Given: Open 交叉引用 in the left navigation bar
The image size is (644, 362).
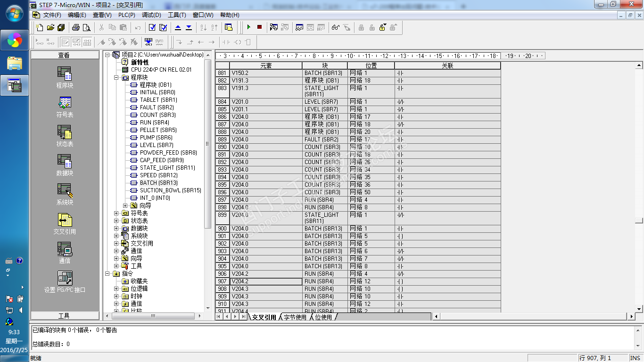Looking at the screenshot, I should coord(65,224).
